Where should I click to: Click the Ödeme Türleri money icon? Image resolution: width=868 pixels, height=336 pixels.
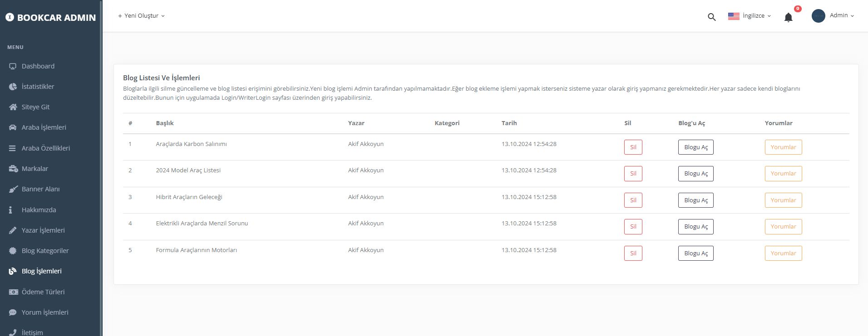[13, 292]
